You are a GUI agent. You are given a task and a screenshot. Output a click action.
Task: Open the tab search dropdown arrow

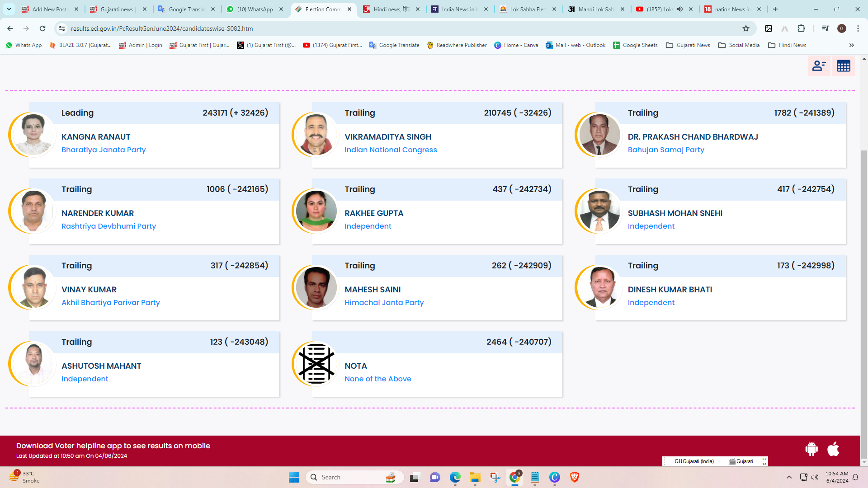point(9,9)
